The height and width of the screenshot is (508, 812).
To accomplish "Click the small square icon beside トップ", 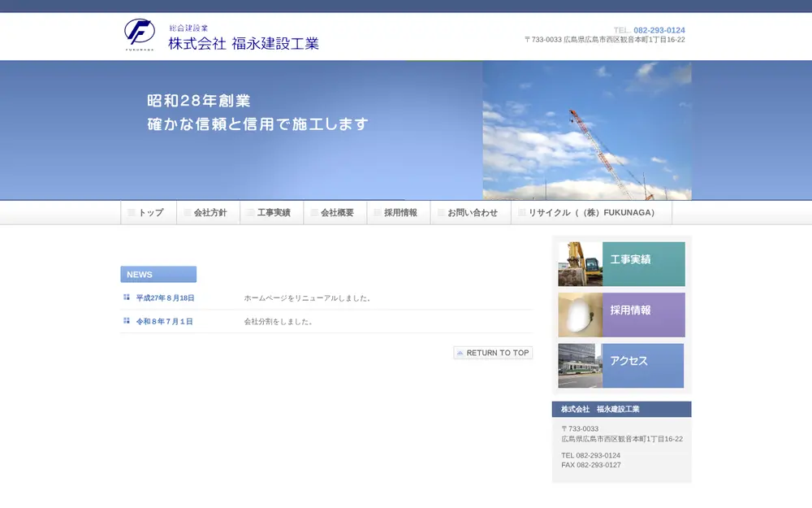I will coord(132,212).
